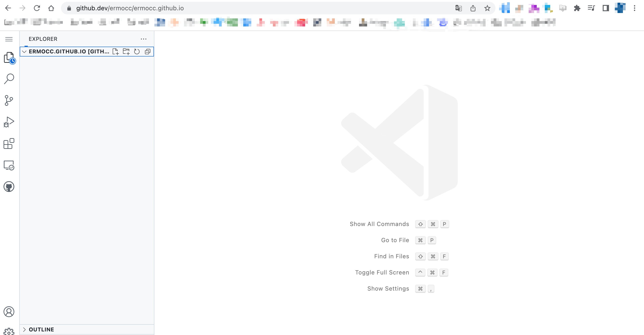
Task: Open the Explorer view in activity bar
Action: 9,58
